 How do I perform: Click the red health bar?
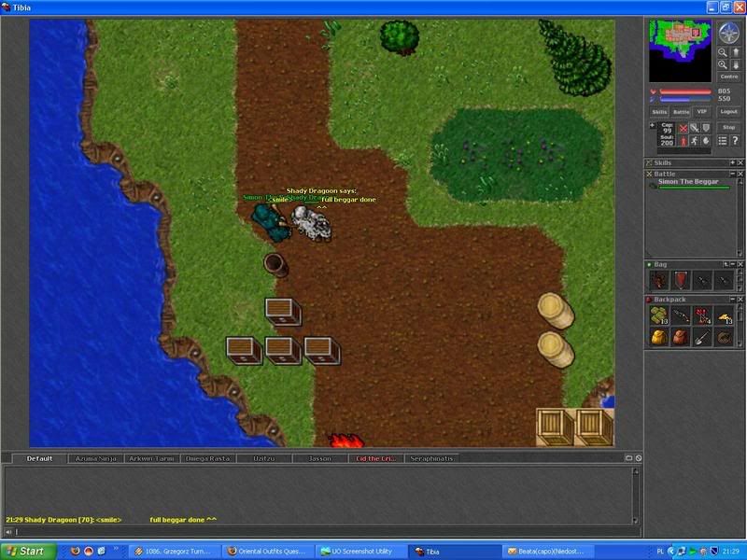point(685,91)
